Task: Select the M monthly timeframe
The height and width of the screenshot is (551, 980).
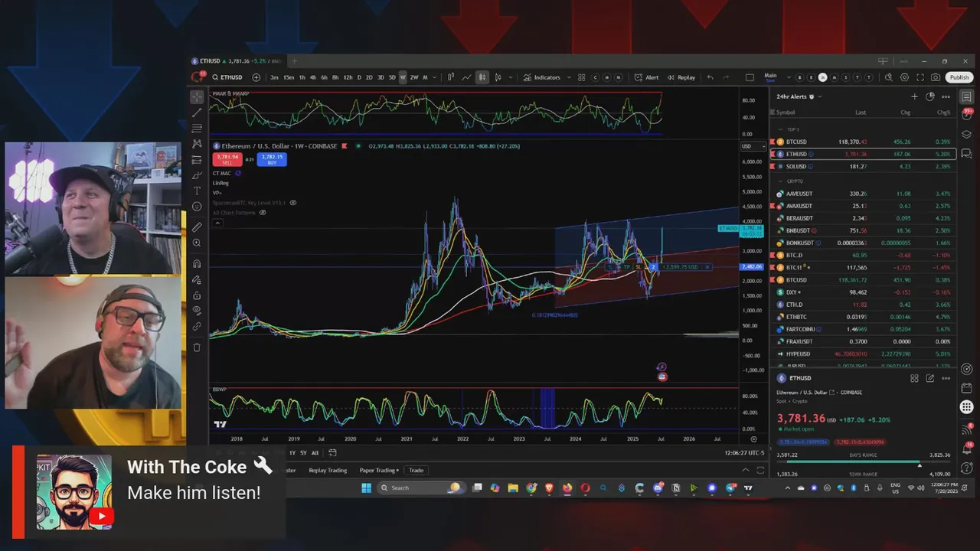Action: (425, 77)
